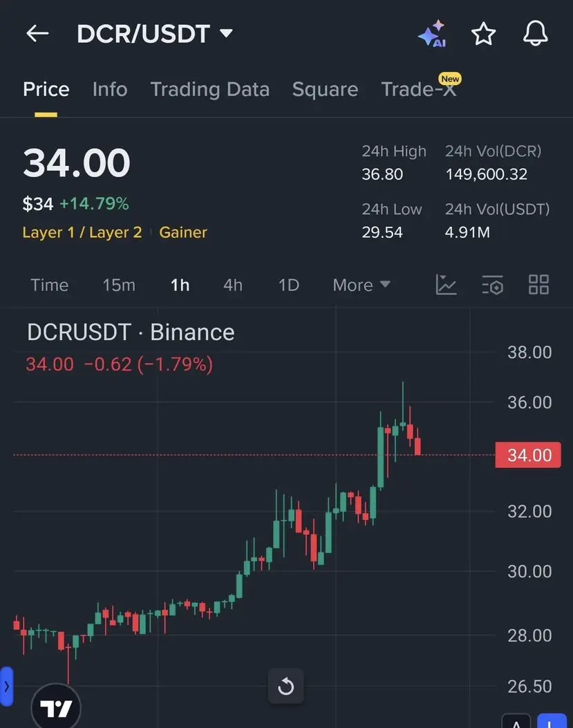Tap the +14.79% change value
This screenshot has width=573, height=728.
pyautogui.click(x=94, y=204)
